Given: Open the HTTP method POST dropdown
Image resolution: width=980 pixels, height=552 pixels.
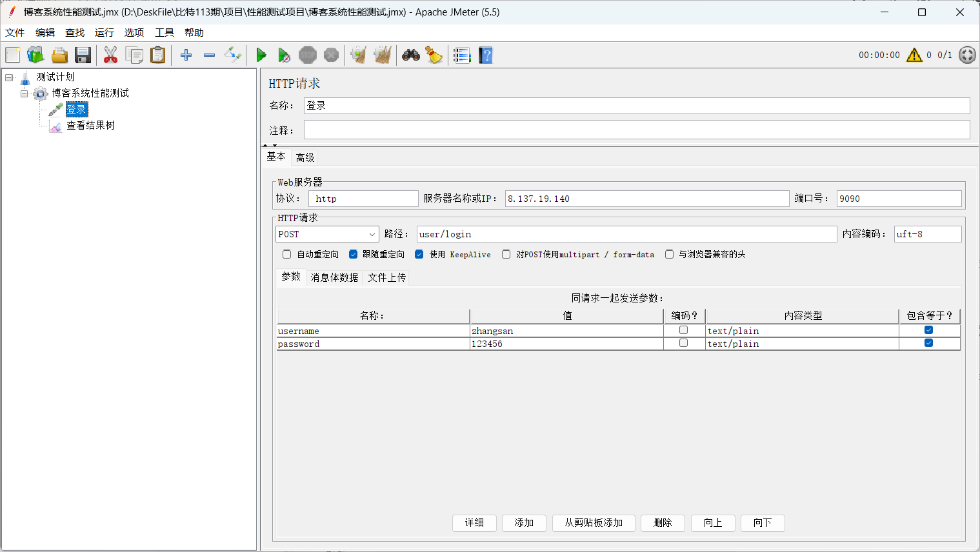Looking at the screenshot, I should (327, 234).
